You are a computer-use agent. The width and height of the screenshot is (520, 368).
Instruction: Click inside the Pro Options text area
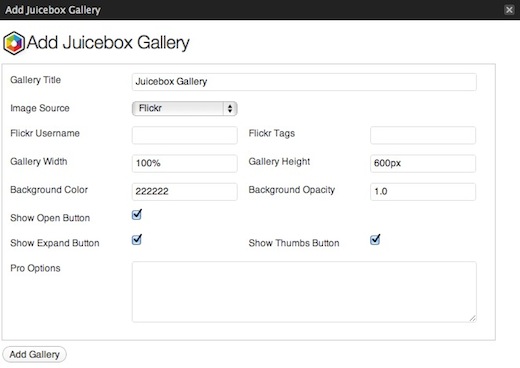(304, 292)
